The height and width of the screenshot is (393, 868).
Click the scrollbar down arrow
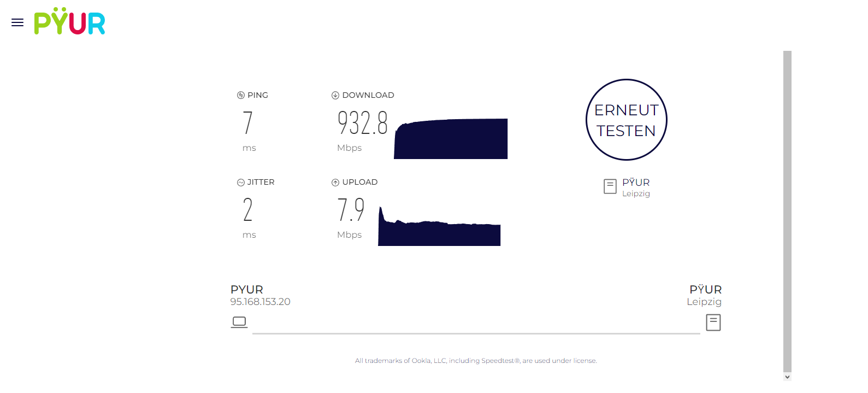(787, 377)
